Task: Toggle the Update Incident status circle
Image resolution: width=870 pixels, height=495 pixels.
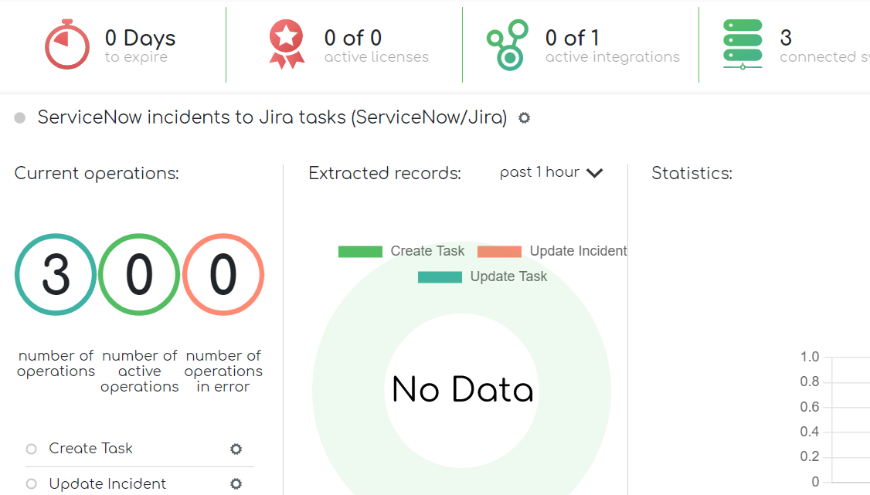Action: tap(32, 484)
